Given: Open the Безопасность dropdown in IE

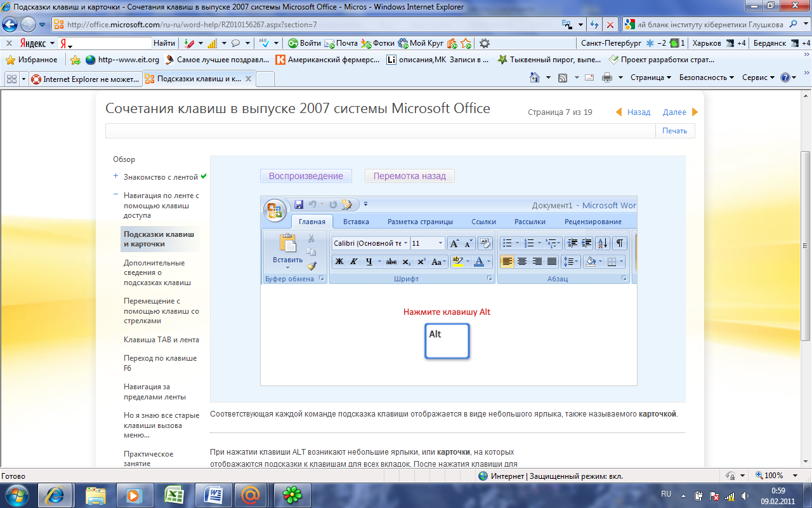Looking at the screenshot, I should 707,78.
